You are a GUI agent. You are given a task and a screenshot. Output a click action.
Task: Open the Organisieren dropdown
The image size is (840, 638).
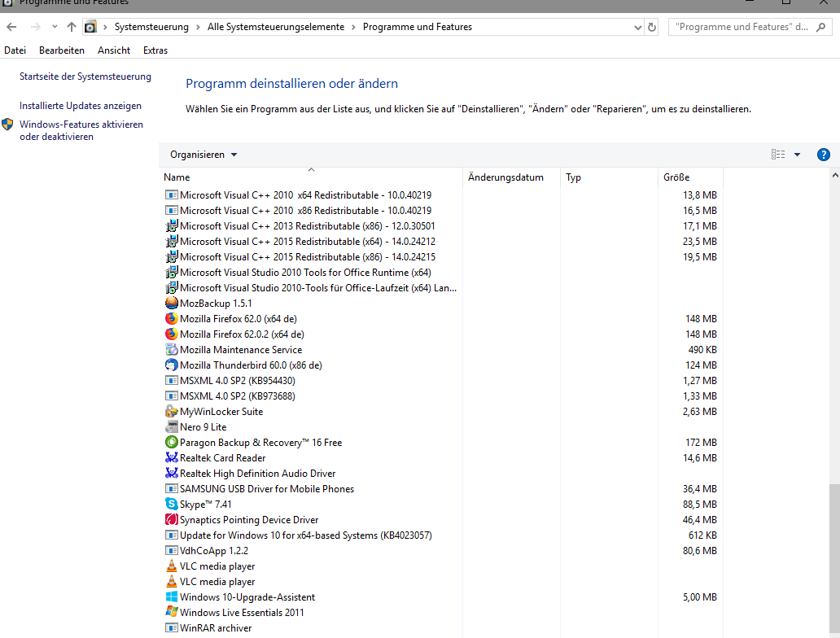tap(203, 155)
